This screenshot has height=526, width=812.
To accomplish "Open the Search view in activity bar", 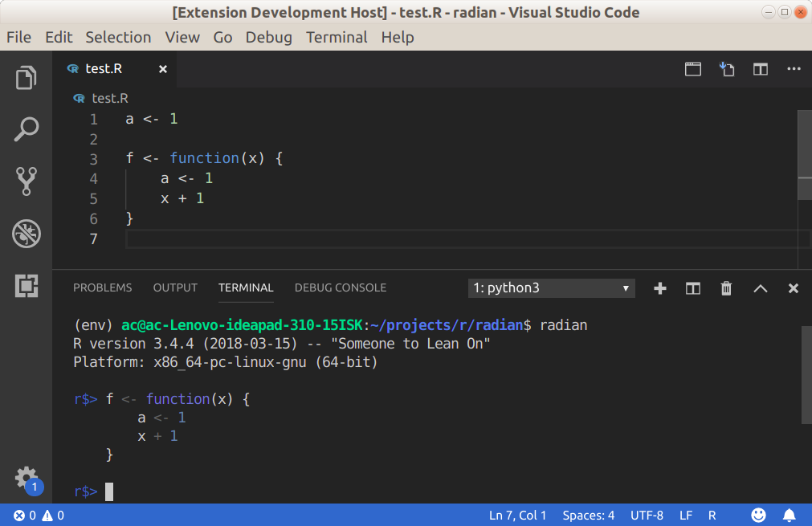I will (26, 129).
